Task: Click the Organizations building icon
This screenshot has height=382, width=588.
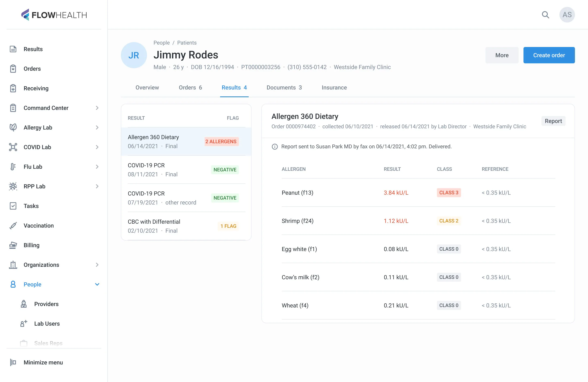Action: tap(13, 265)
